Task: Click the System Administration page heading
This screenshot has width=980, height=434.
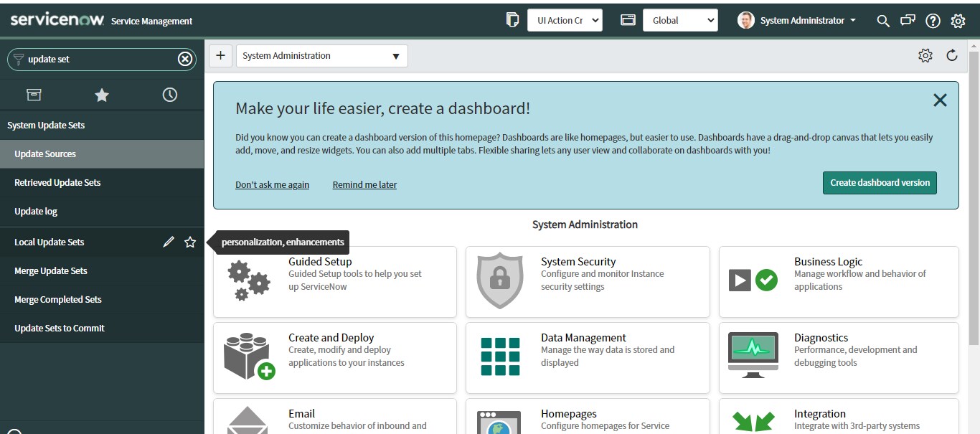Action: [x=585, y=225]
